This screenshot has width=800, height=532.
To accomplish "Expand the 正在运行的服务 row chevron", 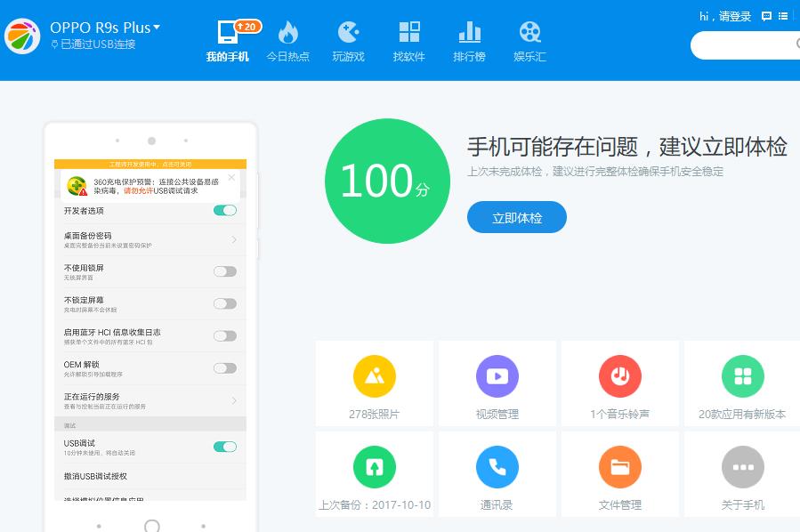I will (x=234, y=400).
